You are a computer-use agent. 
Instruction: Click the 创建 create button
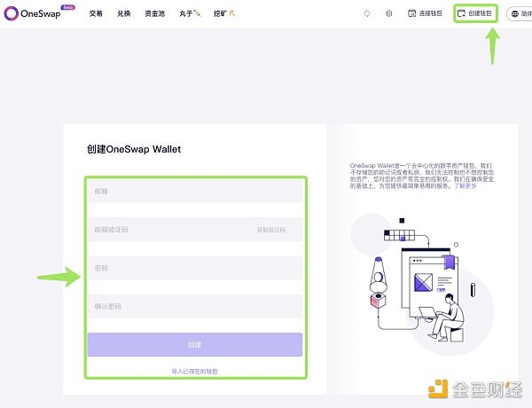[x=195, y=344]
